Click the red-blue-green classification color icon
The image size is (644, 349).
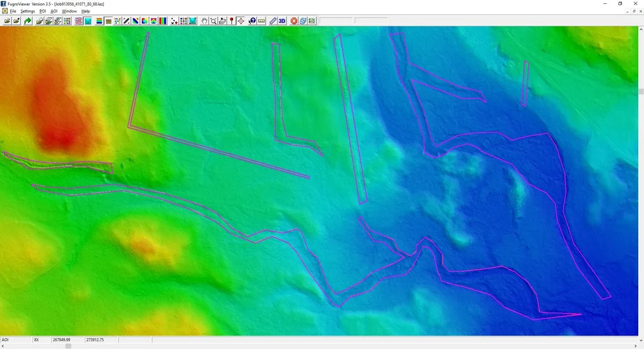pos(144,21)
